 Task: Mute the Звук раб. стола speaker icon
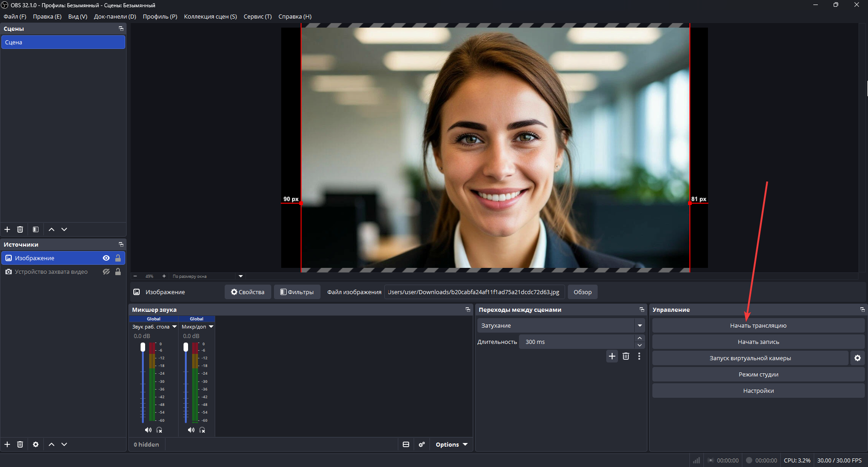(x=148, y=430)
